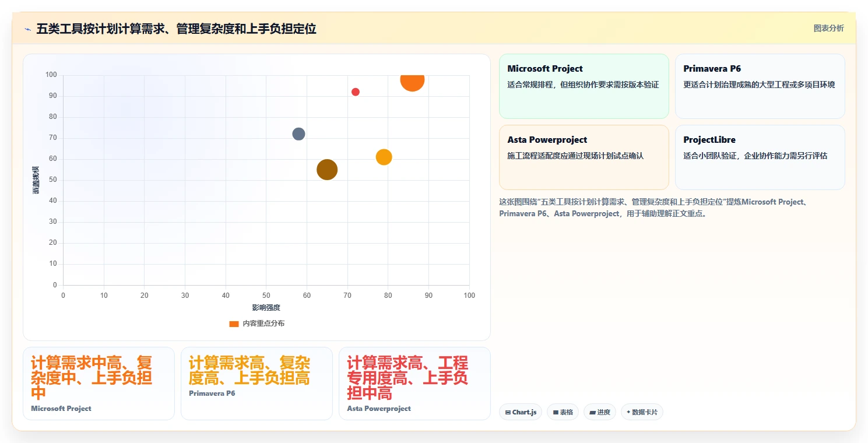Select the small red bubble
This screenshot has width=868, height=443.
(x=356, y=92)
